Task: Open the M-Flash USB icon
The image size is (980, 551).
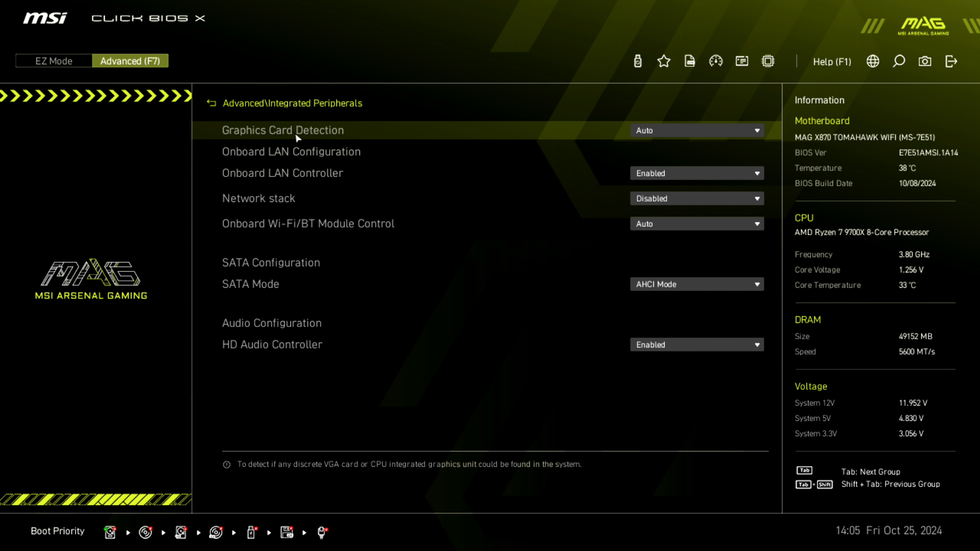Action: click(x=638, y=61)
